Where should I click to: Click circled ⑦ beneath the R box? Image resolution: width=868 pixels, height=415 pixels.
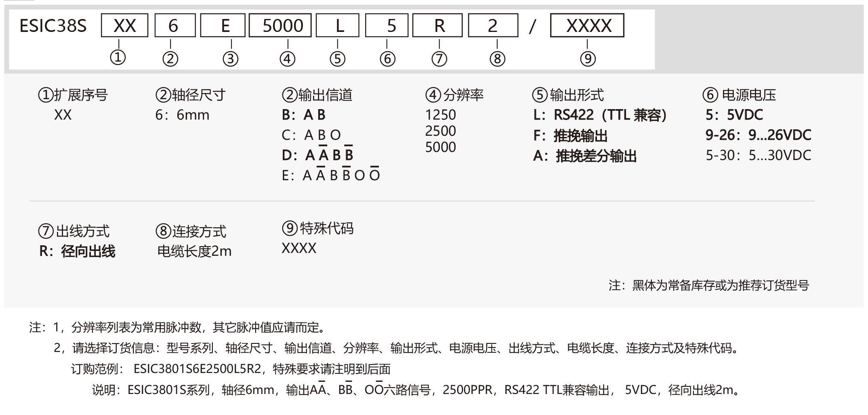439,59
